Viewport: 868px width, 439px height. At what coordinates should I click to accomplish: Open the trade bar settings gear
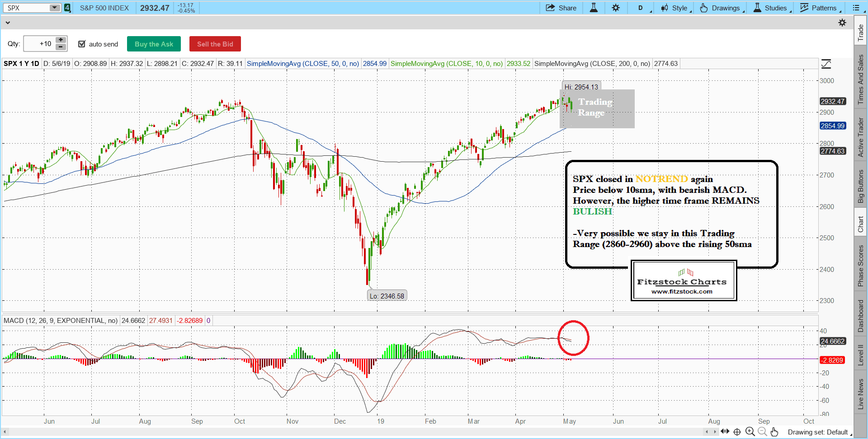pyautogui.click(x=842, y=23)
